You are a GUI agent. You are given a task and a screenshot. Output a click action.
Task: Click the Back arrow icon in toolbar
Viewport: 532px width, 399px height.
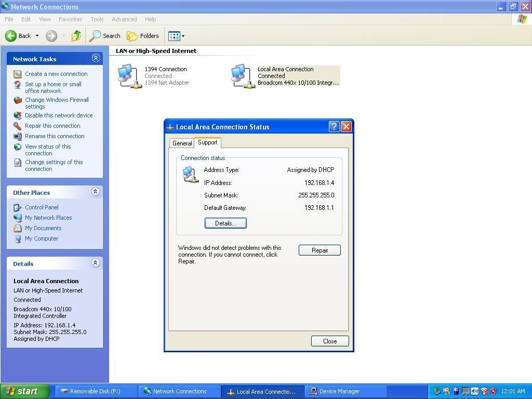[x=10, y=36]
